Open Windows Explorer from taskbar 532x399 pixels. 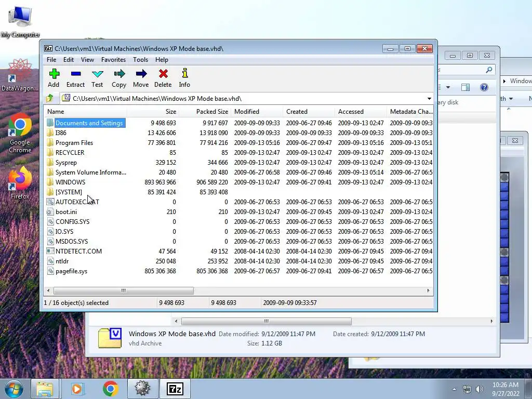45,389
